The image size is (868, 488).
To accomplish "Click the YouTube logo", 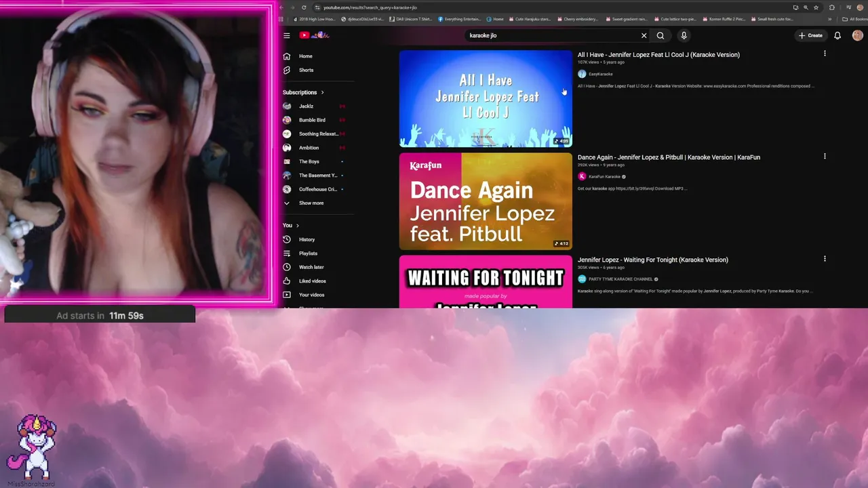I will coord(314,35).
